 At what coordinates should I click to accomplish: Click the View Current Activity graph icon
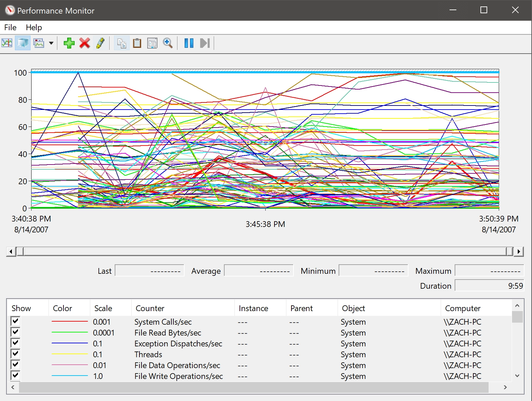(7, 43)
